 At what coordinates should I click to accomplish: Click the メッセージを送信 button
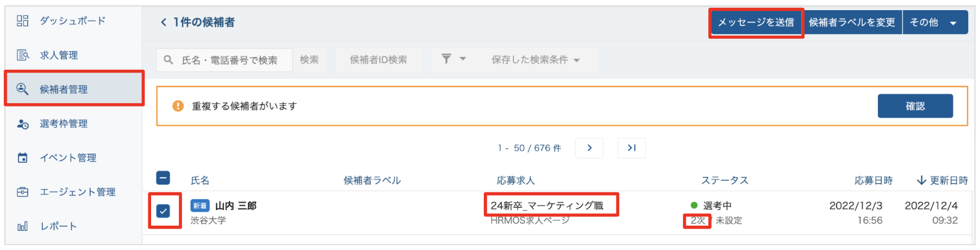tap(756, 23)
